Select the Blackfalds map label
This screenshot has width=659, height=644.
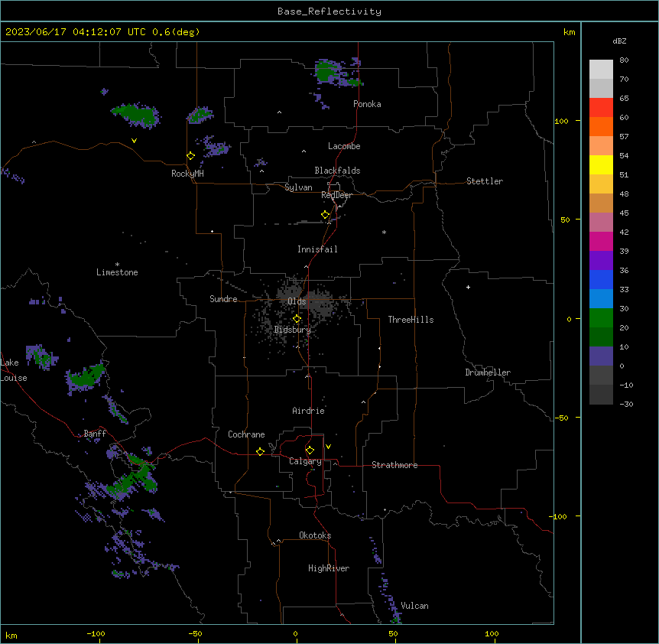[337, 171]
